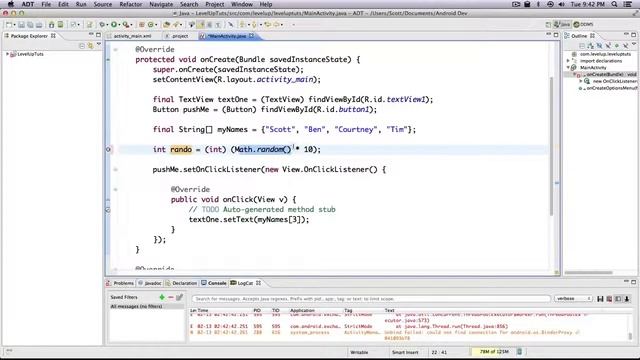
Task: Click the External Tools run icon
Action: coord(126,24)
